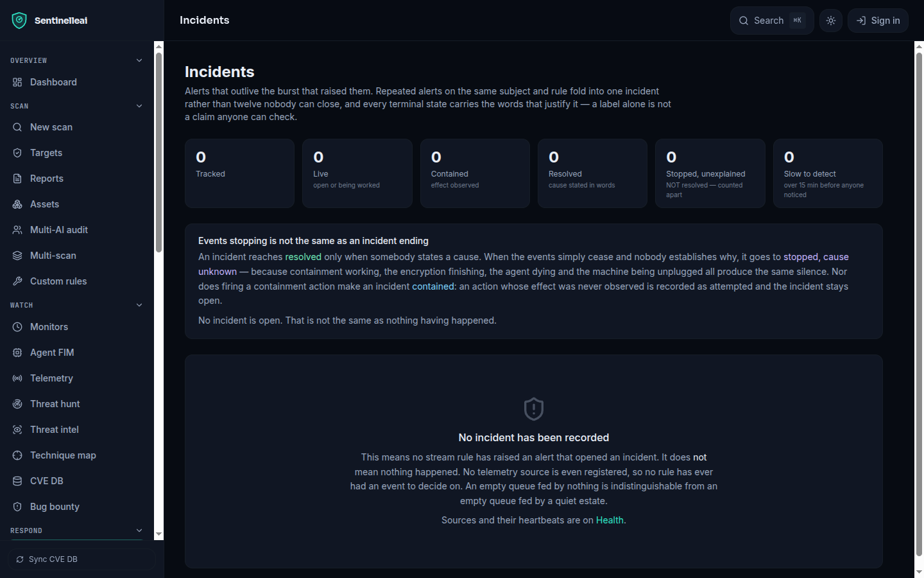The width and height of the screenshot is (924, 578).
Task: Click the 'Slow to detect' card label
Action: pos(810,174)
